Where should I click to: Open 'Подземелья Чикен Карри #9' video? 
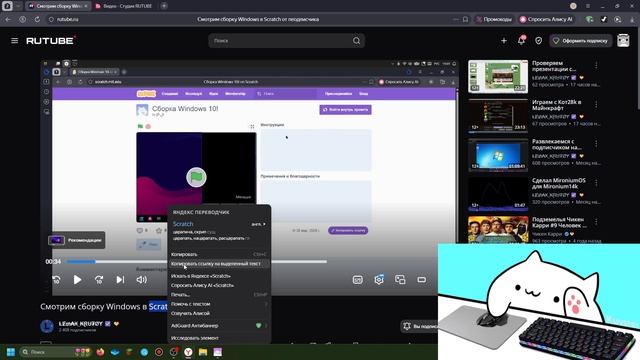point(498,231)
